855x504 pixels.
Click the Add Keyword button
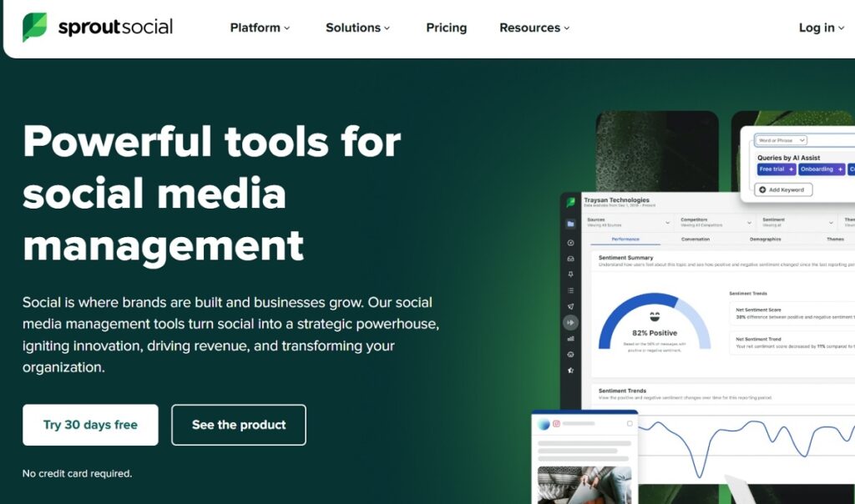pyautogui.click(x=783, y=189)
